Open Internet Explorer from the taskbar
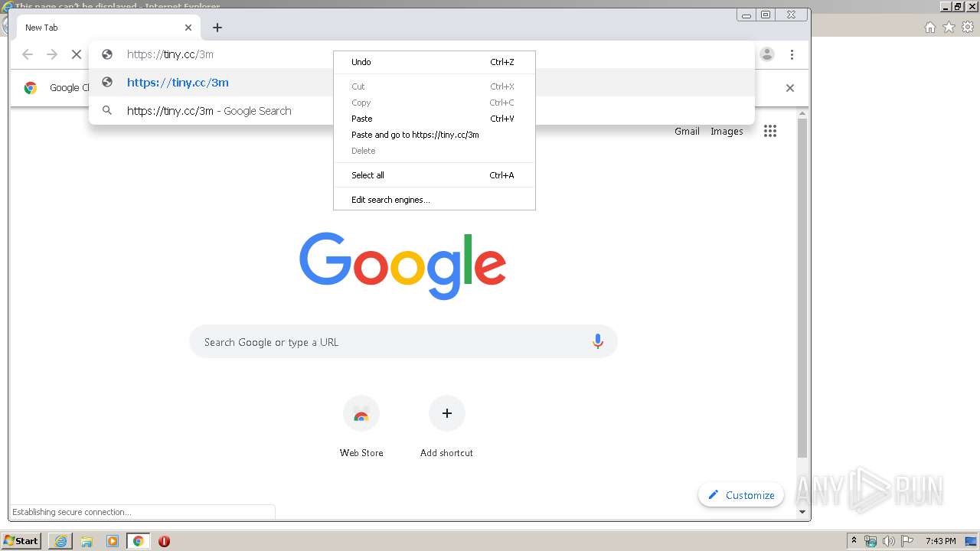Screen dimensions: 980x551 point(60,541)
